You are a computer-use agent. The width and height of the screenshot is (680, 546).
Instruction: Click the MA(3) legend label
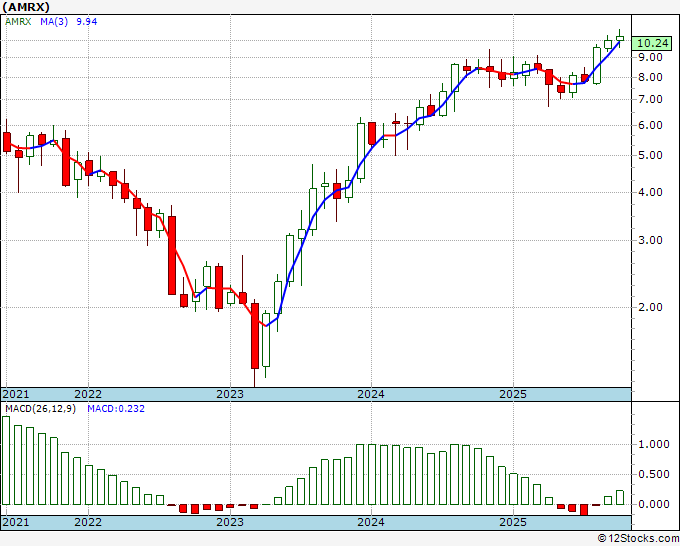click(54, 22)
